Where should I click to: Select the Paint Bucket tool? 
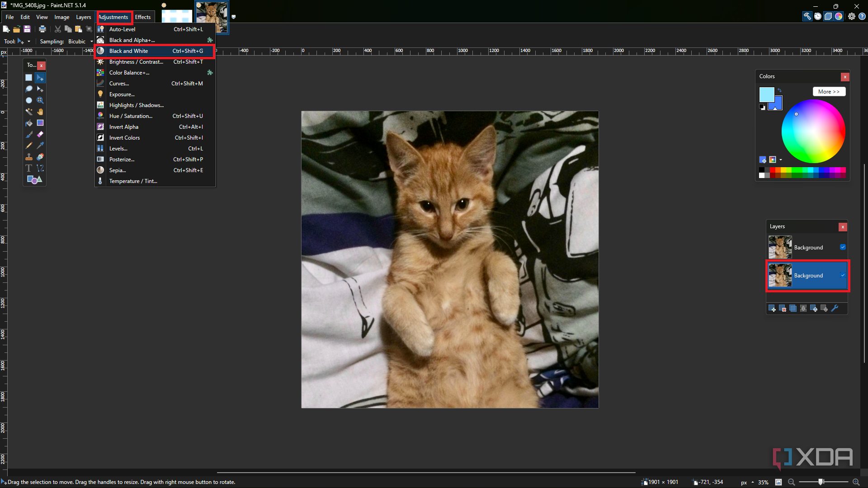29,123
